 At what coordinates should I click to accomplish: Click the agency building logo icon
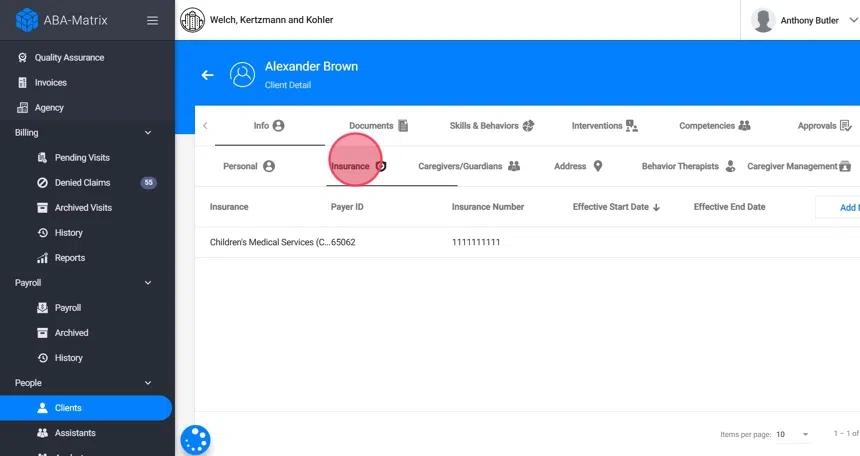coord(193,20)
